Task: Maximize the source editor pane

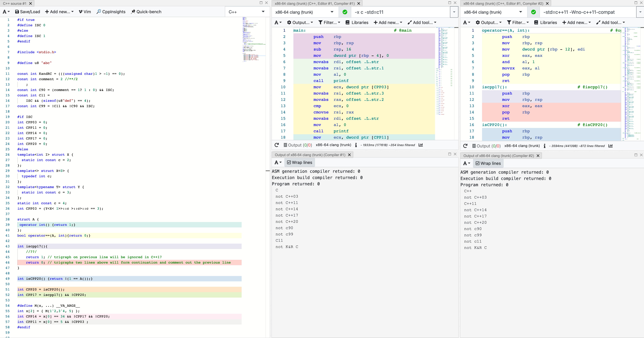Action: pyautogui.click(x=261, y=3)
